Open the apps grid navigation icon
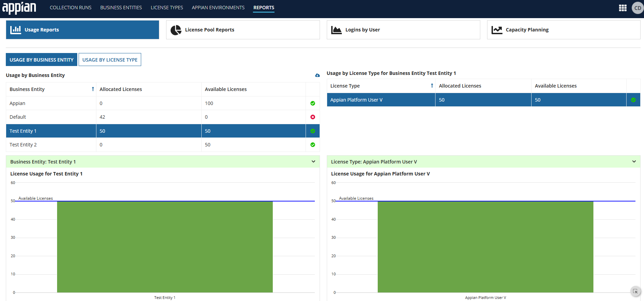644x301 pixels. [622, 8]
